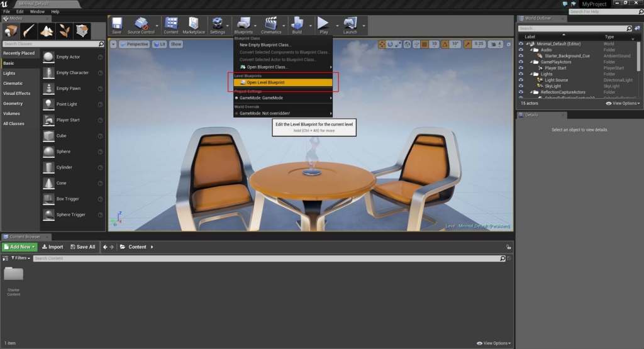Open Source Control toolbar button
The height and width of the screenshot is (349, 644).
click(141, 25)
